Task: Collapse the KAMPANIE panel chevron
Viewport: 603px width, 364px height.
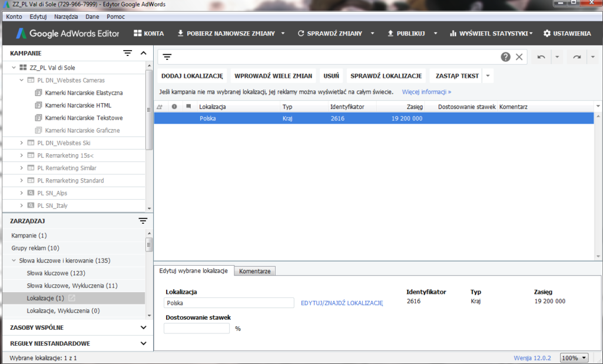Action: [143, 53]
